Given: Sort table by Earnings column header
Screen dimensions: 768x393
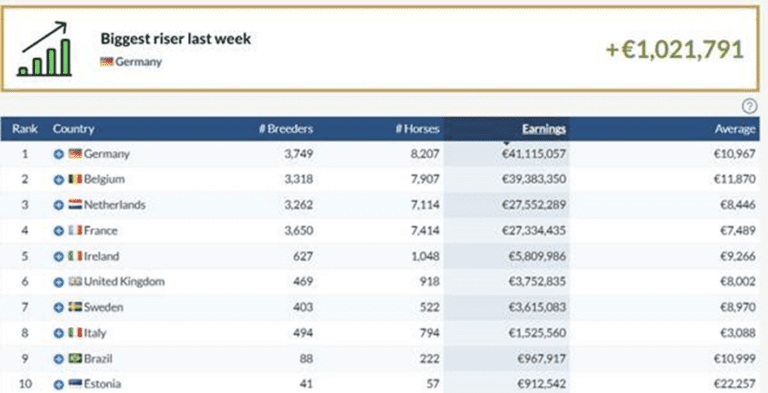Looking at the screenshot, I should (x=544, y=129).
